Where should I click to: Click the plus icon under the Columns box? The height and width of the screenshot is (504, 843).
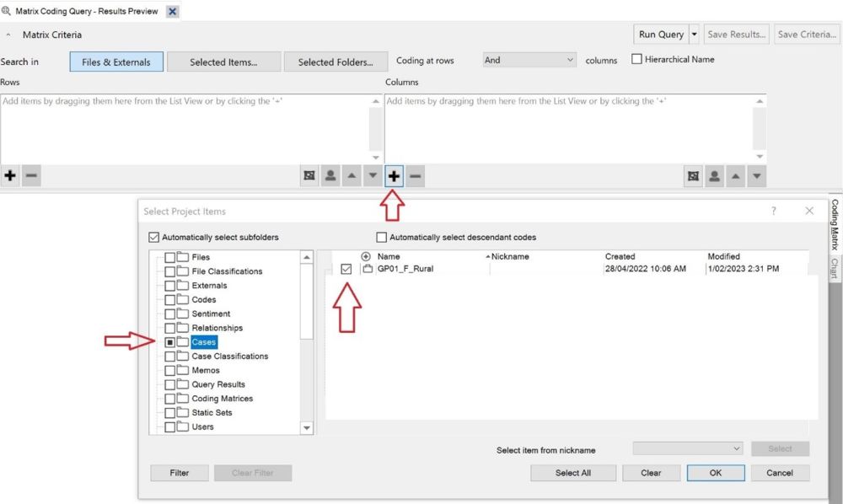395,176
